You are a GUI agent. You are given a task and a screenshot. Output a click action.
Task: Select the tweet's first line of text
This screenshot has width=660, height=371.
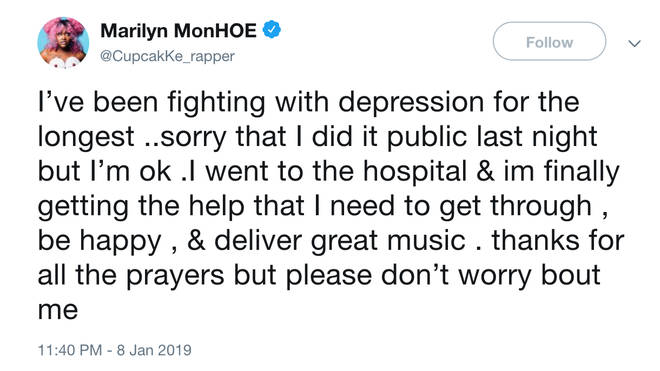click(309, 103)
